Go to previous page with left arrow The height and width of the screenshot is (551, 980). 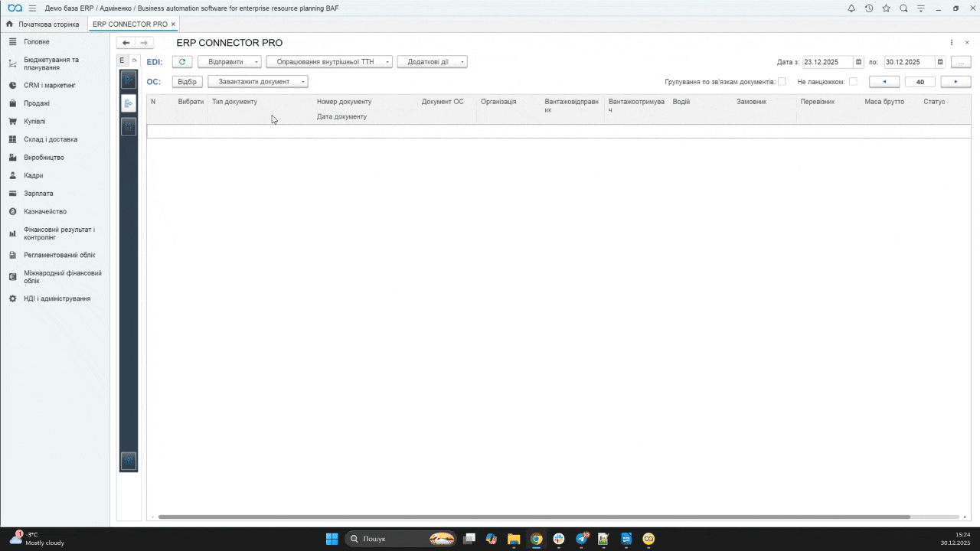pos(884,82)
